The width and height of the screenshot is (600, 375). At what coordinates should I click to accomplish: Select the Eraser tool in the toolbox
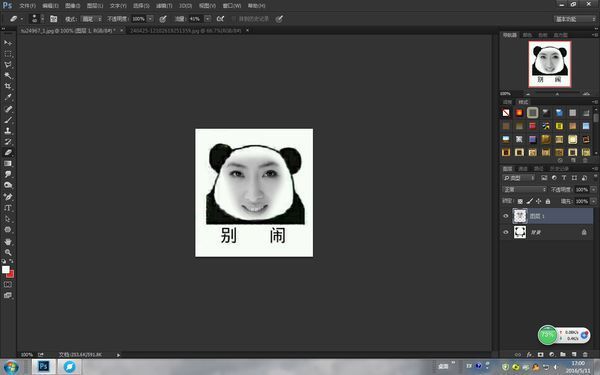point(8,152)
